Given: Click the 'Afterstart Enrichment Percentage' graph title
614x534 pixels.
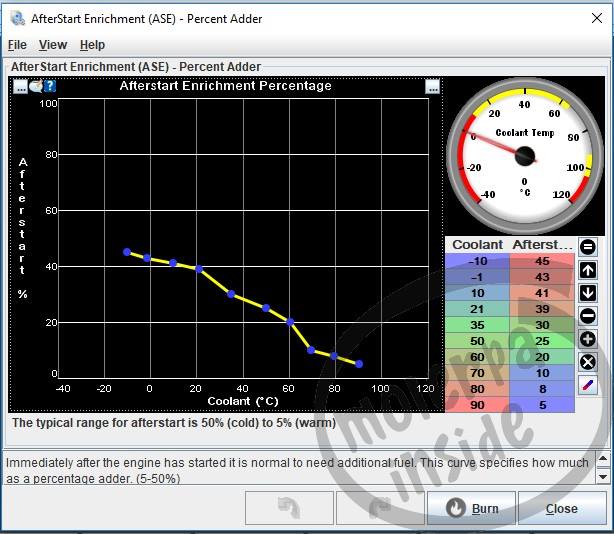Looking at the screenshot, I should [x=226, y=86].
